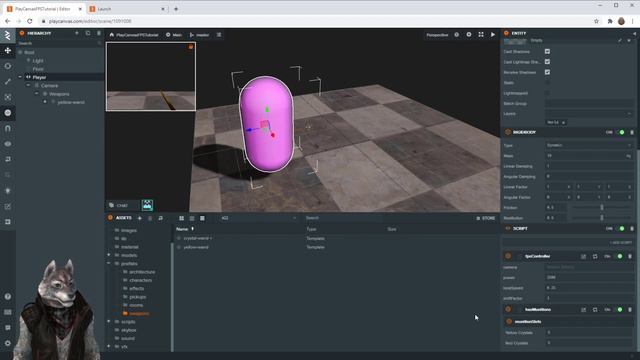Collapse the Weapons entity node

37,94
